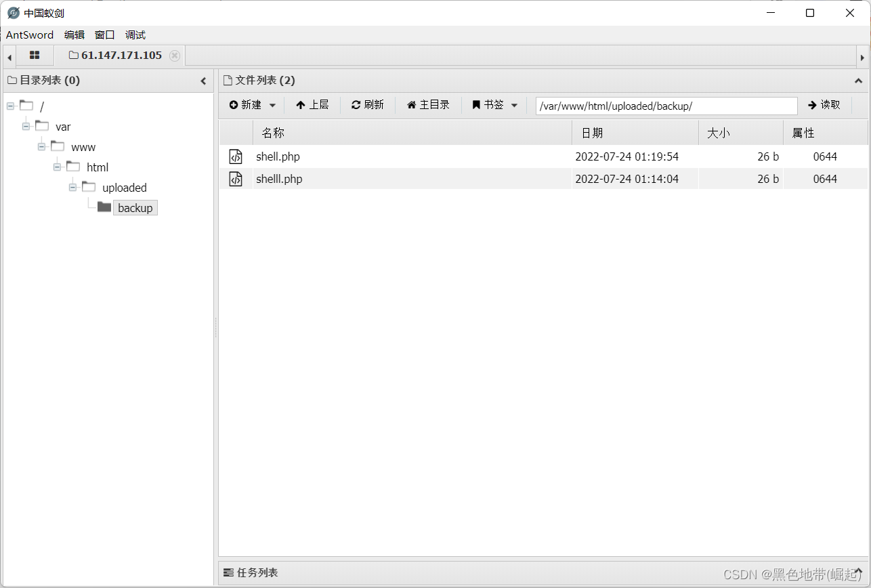Open the home grid tab icon

coord(35,56)
